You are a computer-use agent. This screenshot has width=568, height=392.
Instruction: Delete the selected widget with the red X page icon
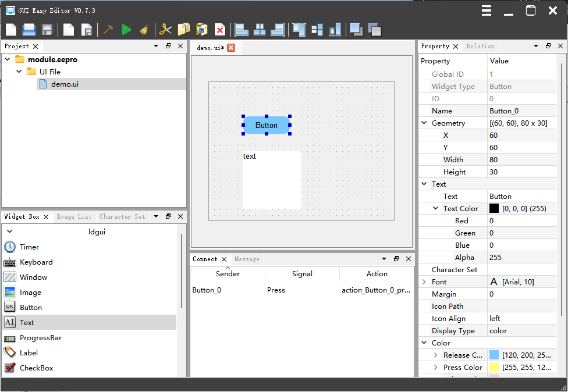click(220, 30)
